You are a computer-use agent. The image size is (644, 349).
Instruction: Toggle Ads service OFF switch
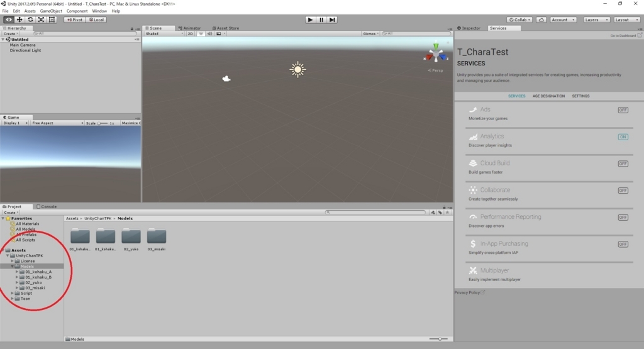pyautogui.click(x=623, y=110)
